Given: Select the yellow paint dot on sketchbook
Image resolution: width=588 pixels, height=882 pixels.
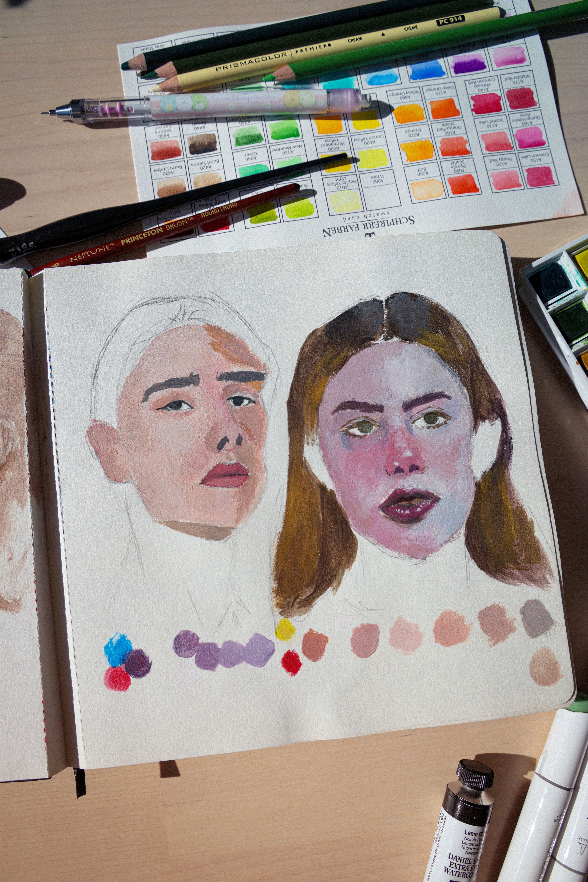Looking at the screenshot, I should 285,630.
